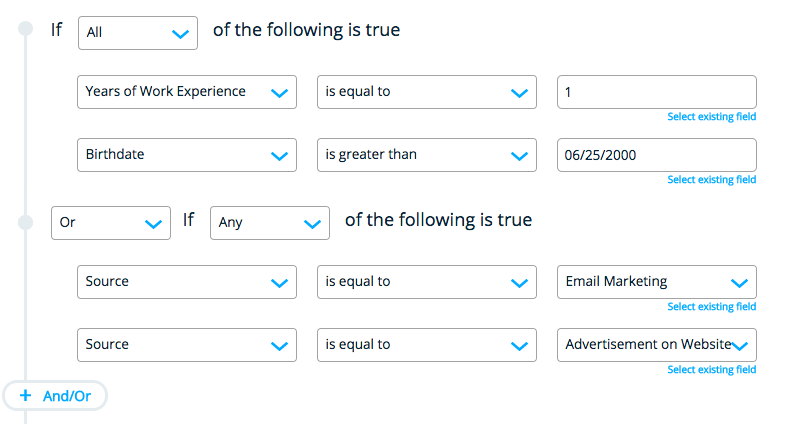Open the first Source field dropdown

tap(186, 282)
